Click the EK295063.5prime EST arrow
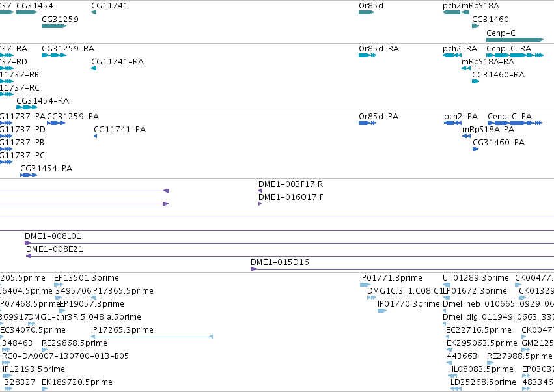 [x=449, y=350]
